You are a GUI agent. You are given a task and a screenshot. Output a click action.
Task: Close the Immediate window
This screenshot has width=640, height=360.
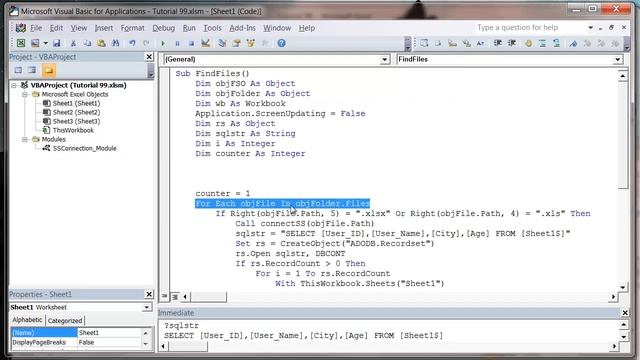pos(625,313)
